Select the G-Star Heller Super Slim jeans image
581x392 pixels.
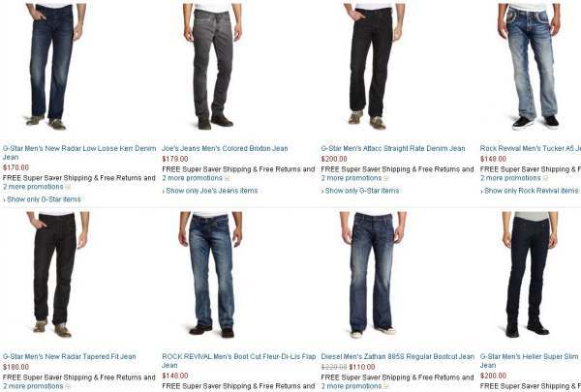click(x=530, y=274)
